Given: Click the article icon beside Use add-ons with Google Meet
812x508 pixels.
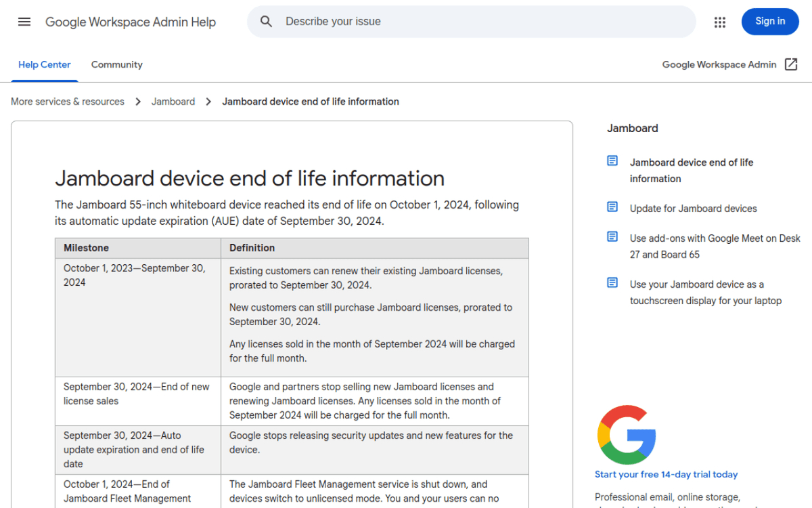Looking at the screenshot, I should [x=612, y=236].
